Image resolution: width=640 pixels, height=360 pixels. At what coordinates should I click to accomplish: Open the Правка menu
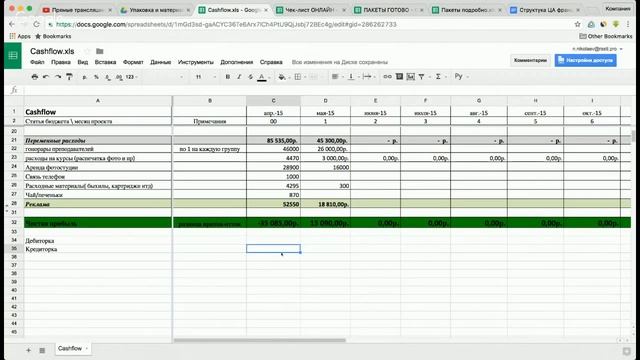pyautogui.click(x=60, y=62)
